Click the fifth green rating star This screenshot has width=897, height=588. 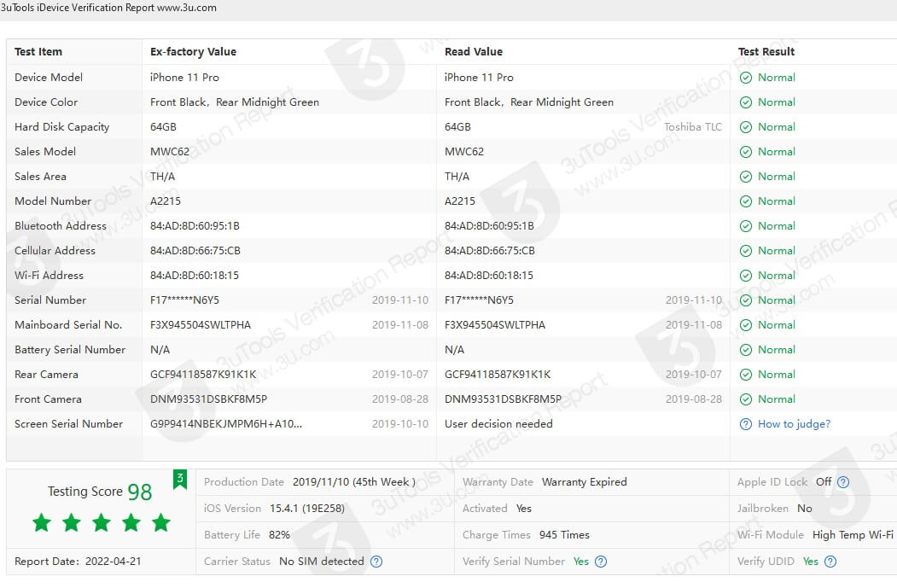(x=161, y=522)
